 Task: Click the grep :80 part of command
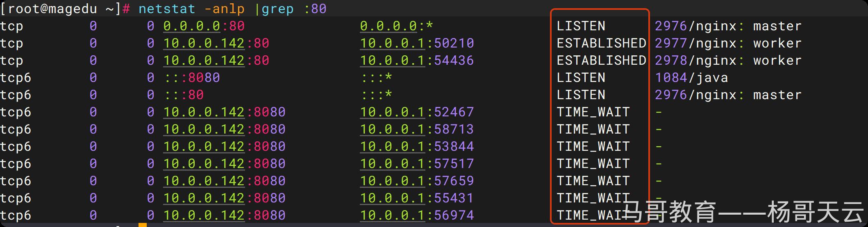click(x=294, y=9)
